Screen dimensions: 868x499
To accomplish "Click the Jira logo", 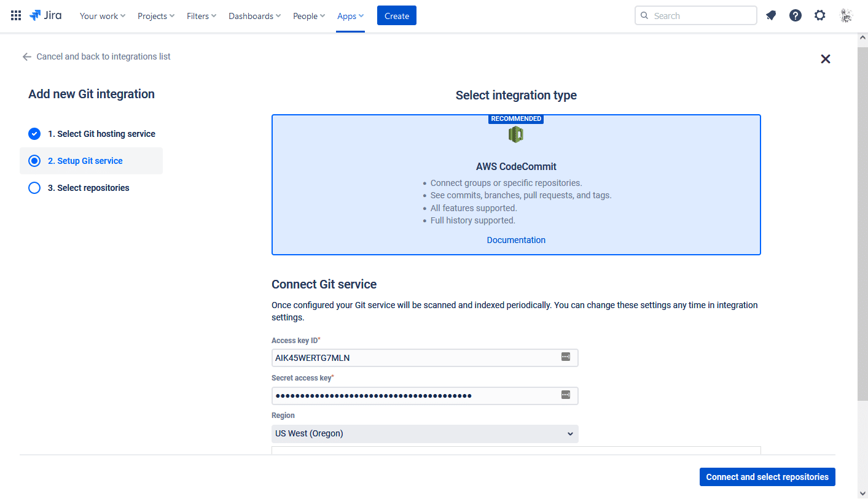I will click(x=45, y=15).
